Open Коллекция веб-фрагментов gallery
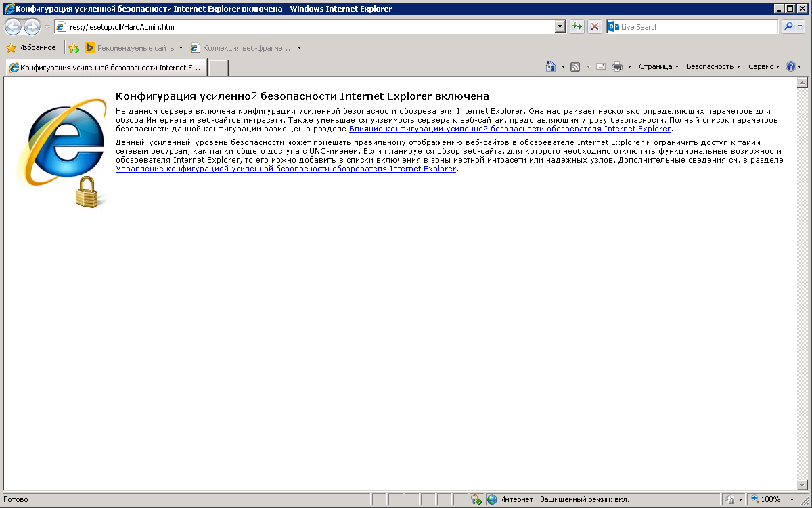 [246, 48]
